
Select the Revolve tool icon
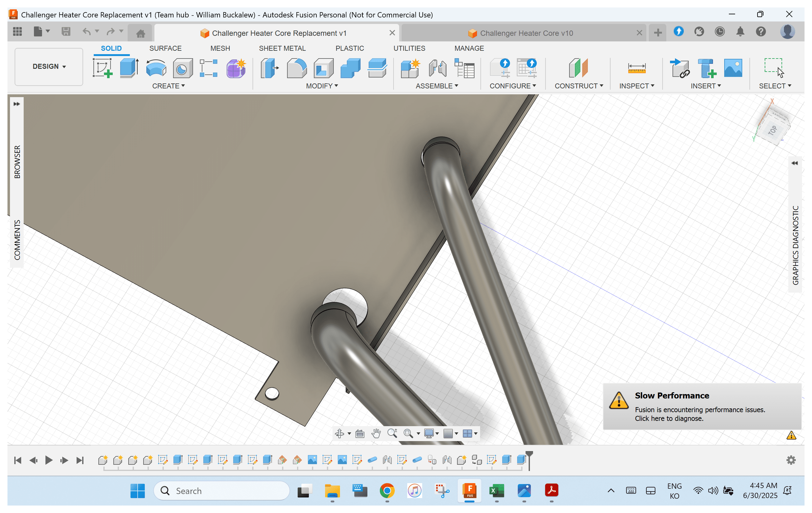pyautogui.click(x=156, y=68)
